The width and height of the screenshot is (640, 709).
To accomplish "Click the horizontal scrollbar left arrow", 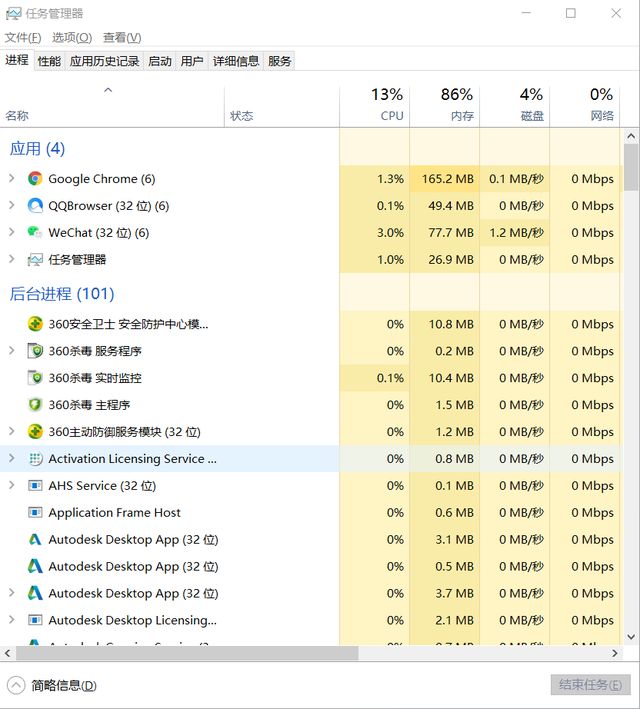I will [x=7, y=653].
